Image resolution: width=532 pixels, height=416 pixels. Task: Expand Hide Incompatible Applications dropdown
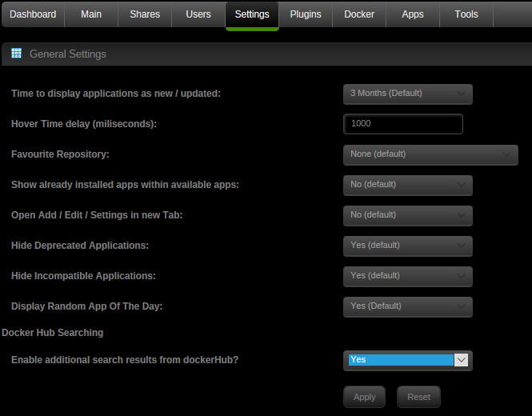click(x=408, y=277)
